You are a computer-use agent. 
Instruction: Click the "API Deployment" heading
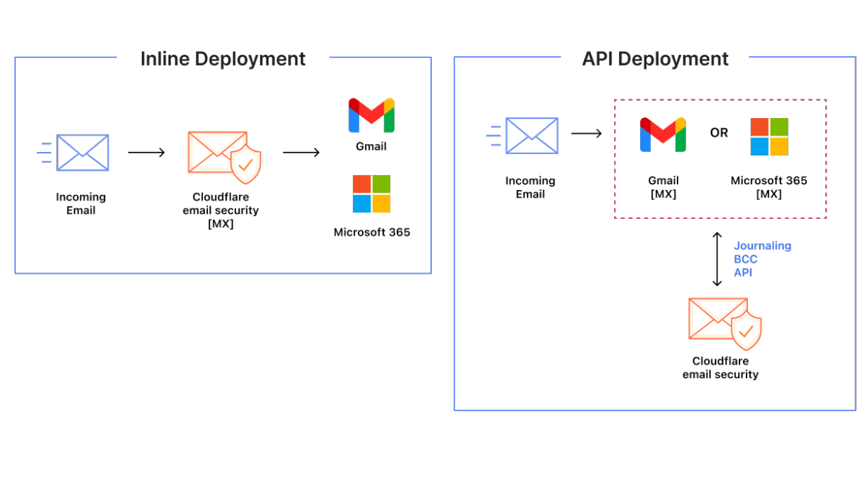coord(655,58)
